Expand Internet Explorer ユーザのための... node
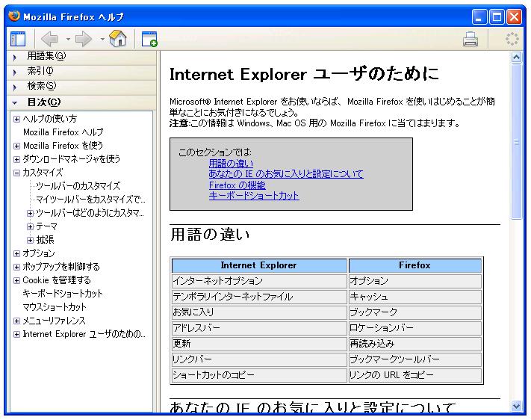This screenshot has width=531, height=420. pyautogui.click(x=16, y=335)
